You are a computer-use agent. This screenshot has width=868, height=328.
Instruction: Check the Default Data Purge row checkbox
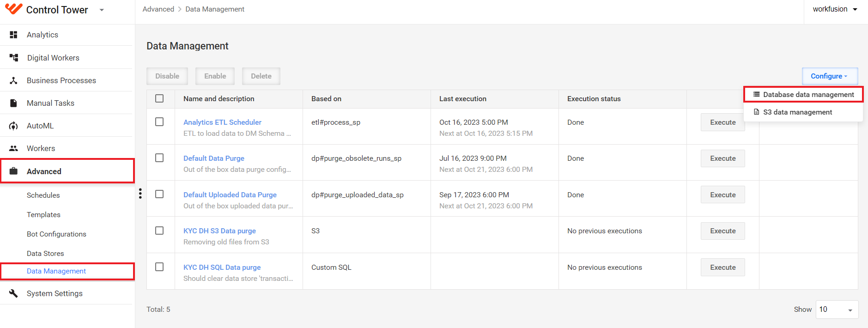(x=159, y=158)
